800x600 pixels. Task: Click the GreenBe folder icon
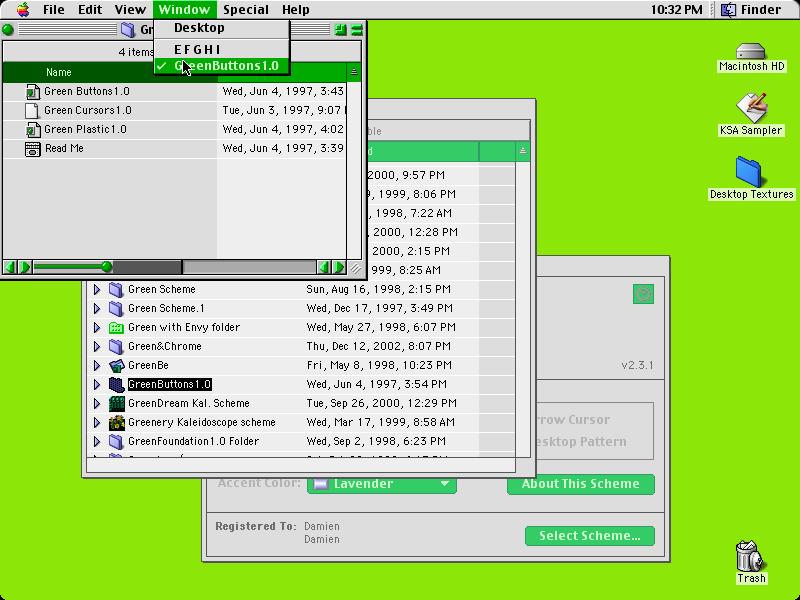tap(117, 366)
